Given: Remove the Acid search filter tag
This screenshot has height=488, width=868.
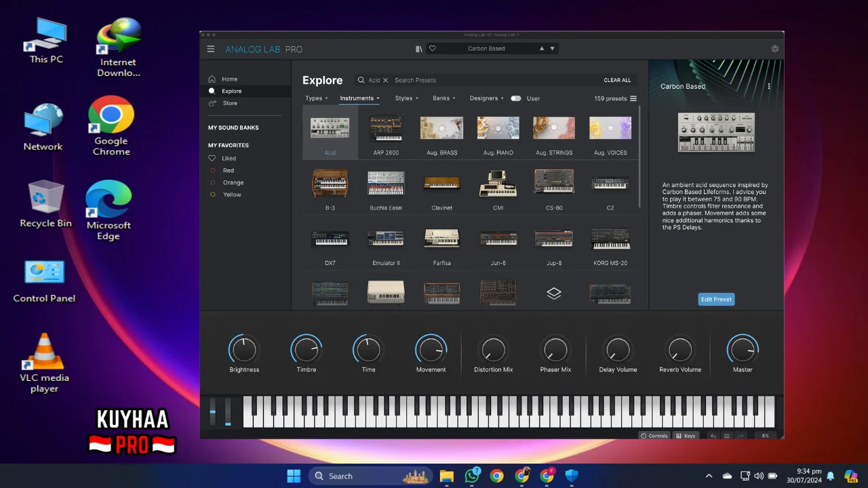Looking at the screenshot, I should coord(385,80).
